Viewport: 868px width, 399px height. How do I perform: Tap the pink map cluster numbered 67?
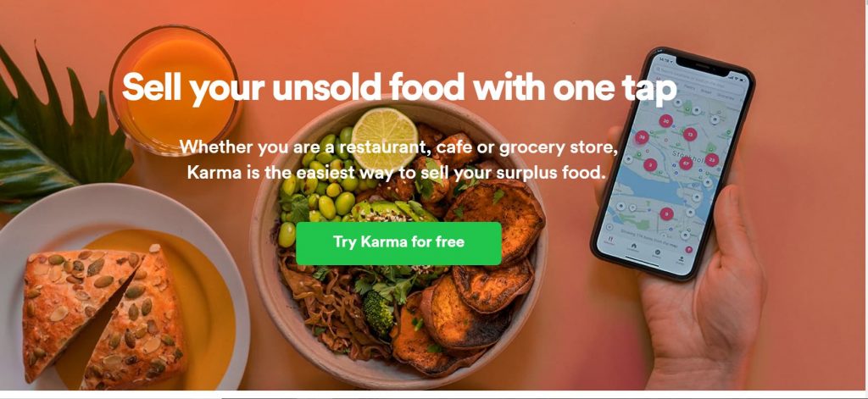686,163
